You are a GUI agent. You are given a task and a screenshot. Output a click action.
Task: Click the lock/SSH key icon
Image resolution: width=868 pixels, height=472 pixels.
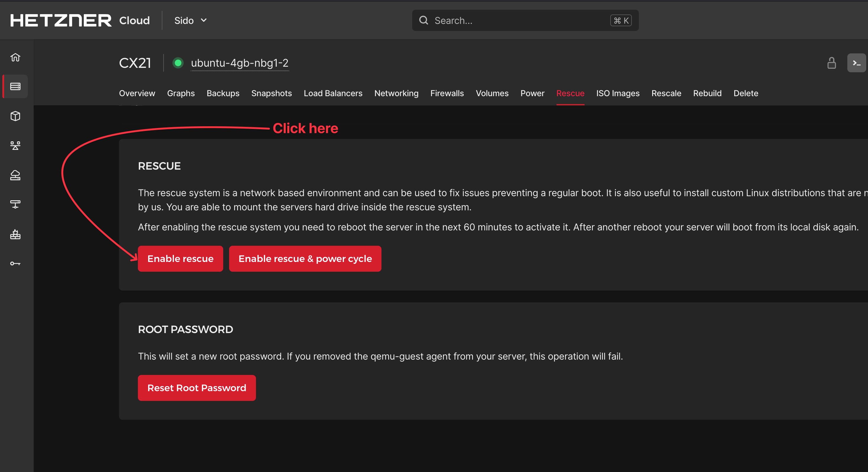pyautogui.click(x=832, y=63)
